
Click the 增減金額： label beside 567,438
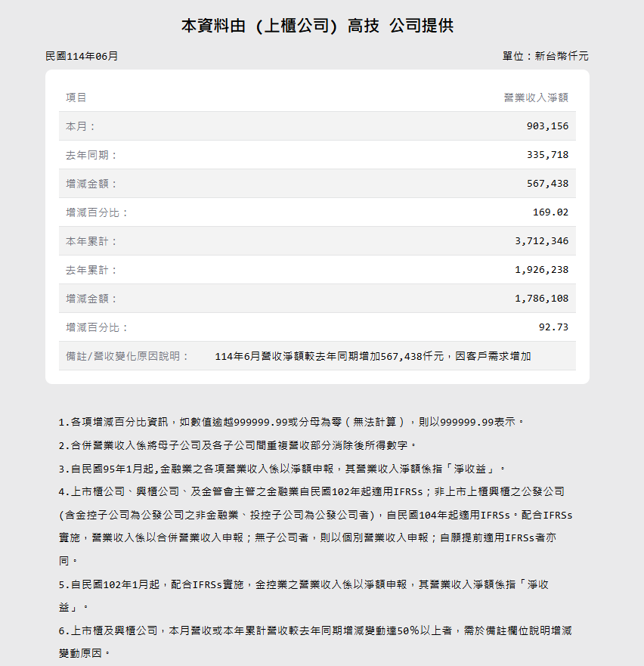[x=91, y=184]
